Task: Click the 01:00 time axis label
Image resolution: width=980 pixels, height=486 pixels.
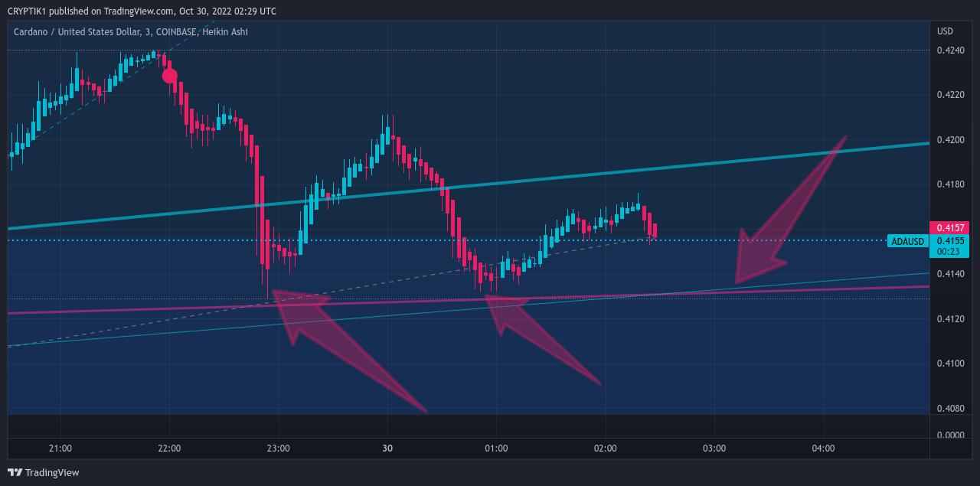Action: point(496,448)
